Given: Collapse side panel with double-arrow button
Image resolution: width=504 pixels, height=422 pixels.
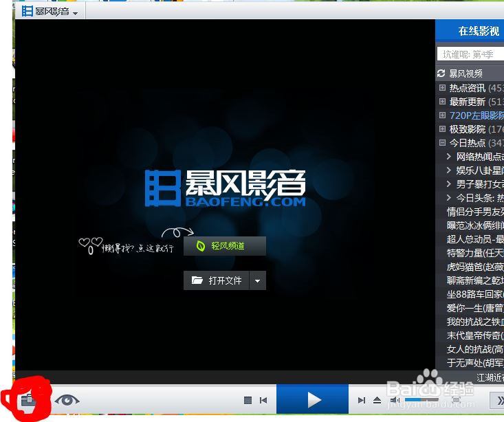Looking at the screenshot, I should [496, 401].
